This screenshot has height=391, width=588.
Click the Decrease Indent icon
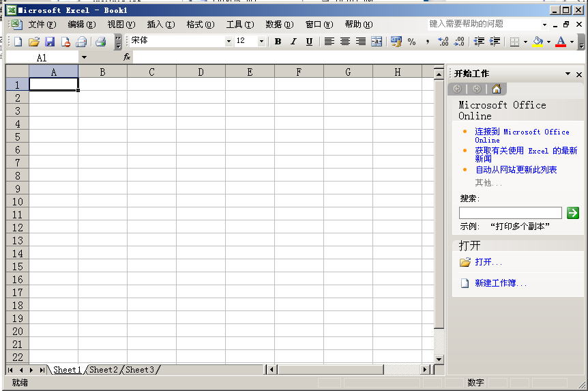tap(479, 42)
